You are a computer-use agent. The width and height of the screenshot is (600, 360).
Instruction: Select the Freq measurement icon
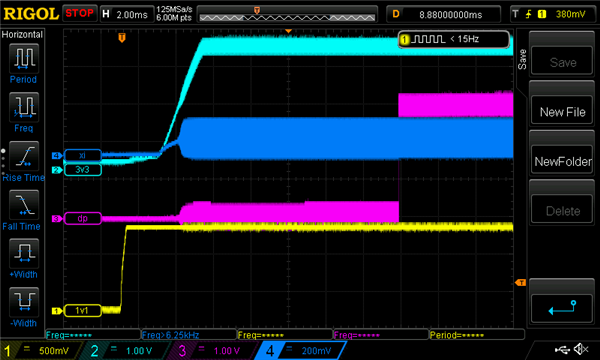(24, 108)
